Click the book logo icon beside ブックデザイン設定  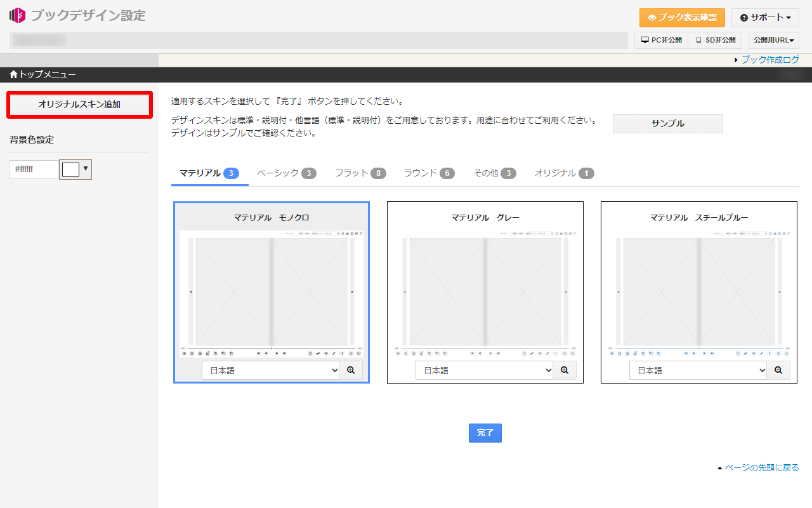point(17,15)
